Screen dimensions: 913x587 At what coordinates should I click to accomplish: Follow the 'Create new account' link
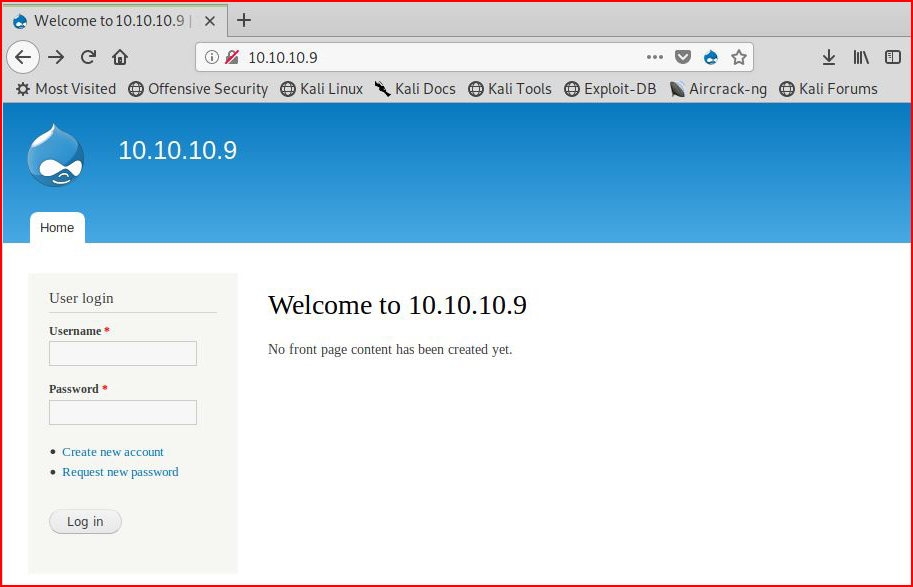(x=113, y=452)
